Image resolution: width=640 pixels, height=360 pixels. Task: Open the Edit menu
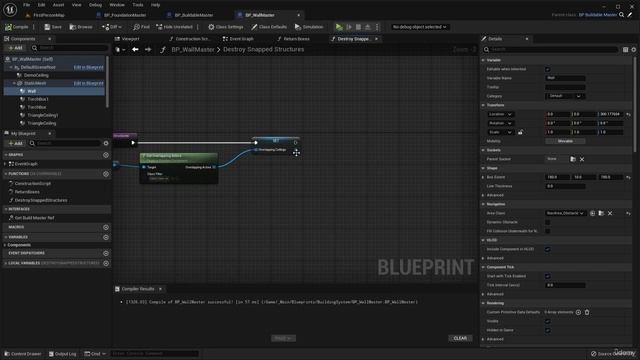coord(41,5)
